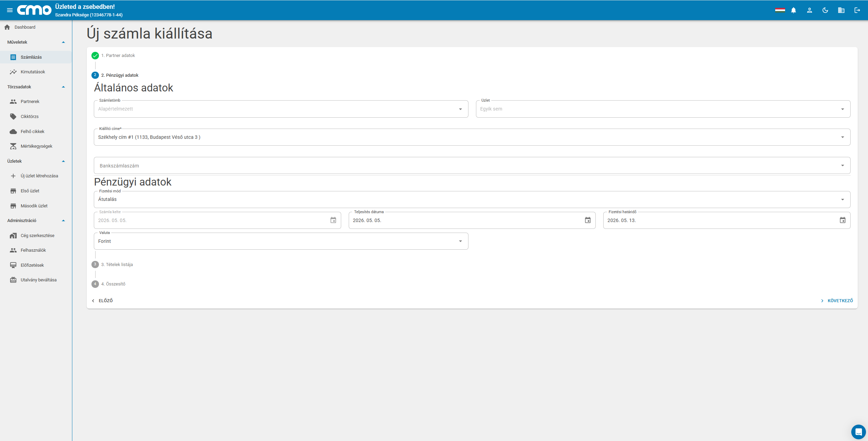
Task: Select step 2 Pénzügyi adatok
Action: [115, 75]
